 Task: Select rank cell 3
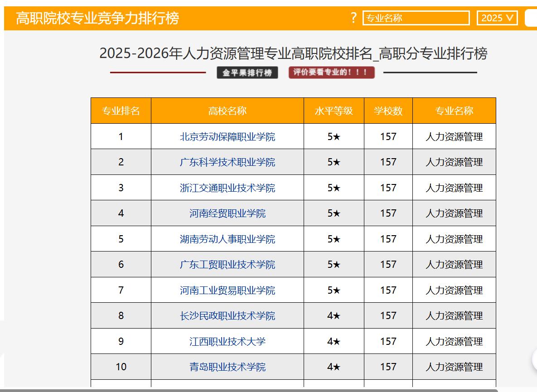[x=121, y=188]
